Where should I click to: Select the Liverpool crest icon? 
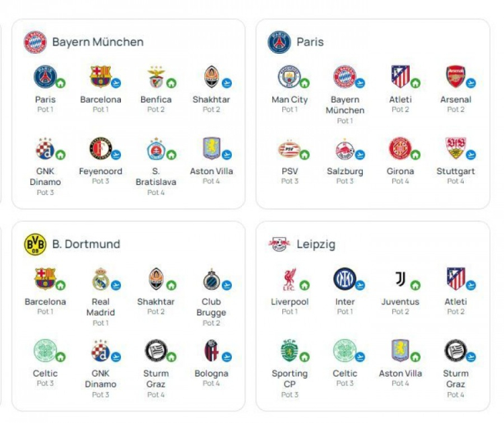pyautogui.click(x=289, y=279)
